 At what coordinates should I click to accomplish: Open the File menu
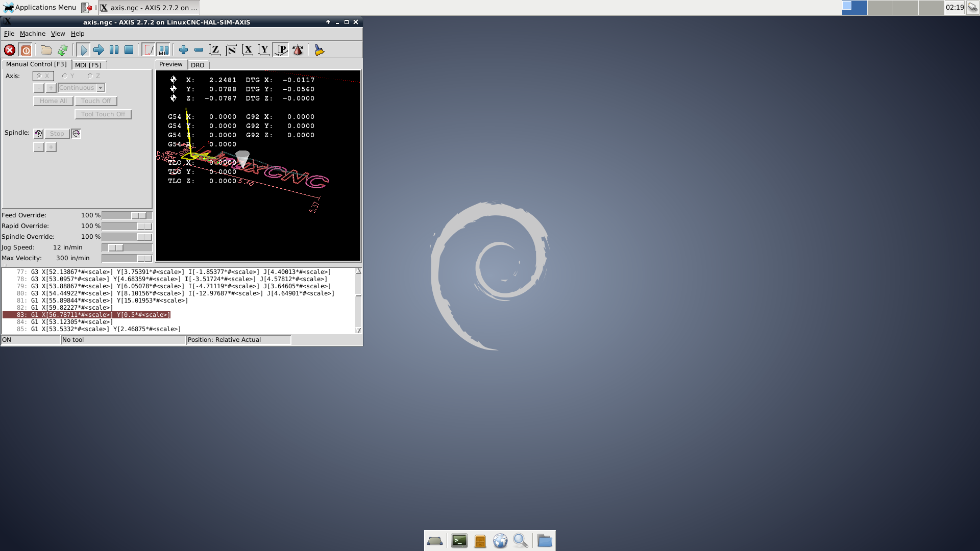click(9, 34)
